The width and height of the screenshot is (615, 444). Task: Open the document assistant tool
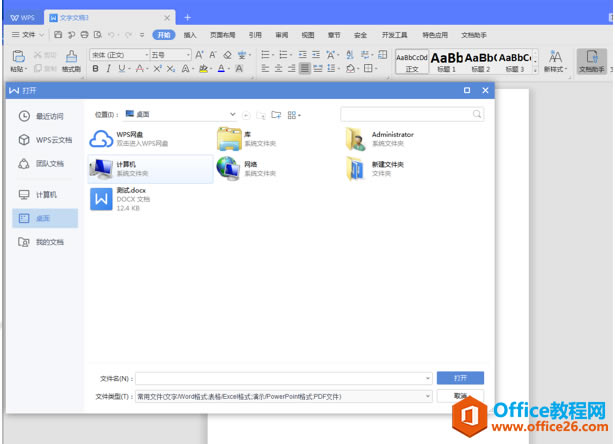592,61
